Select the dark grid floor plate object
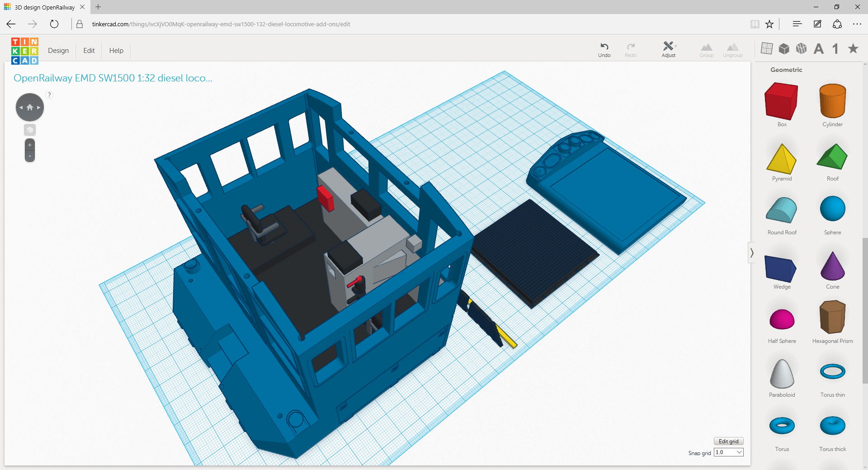868x470 pixels. tap(535, 253)
